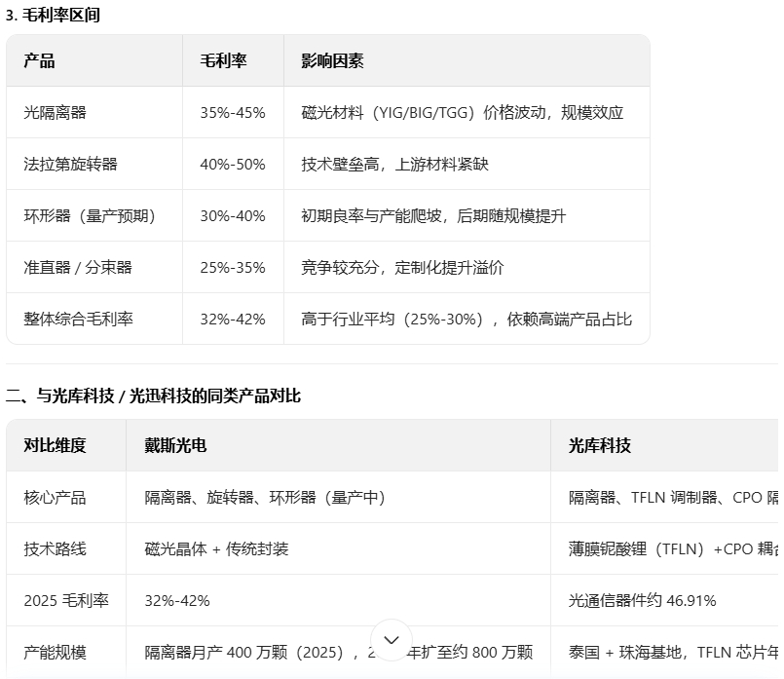Click the 磁光晶体 + 传统封装 cell
Viewport: 784px width, 679px height.
pyautogui.click(x=217, y=549)
